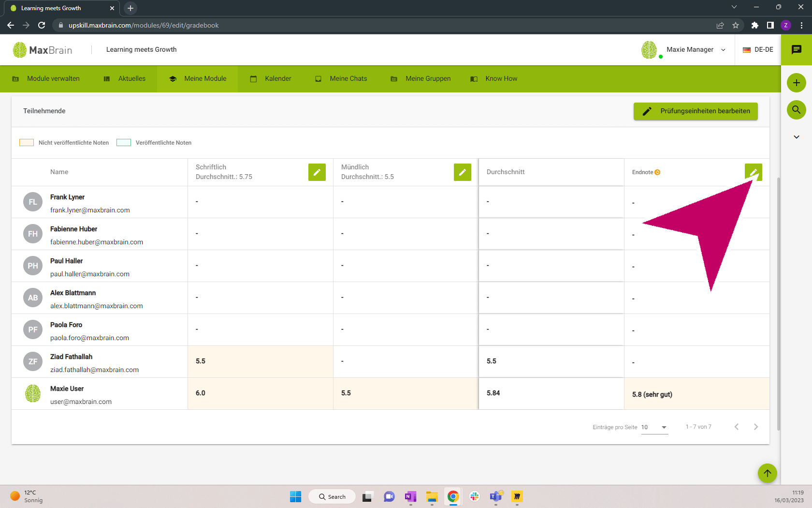Click Maxie User's Schriftlich grade 6.0
The width and height of the screenshot is (812, 508).
[x=261, y=393]
